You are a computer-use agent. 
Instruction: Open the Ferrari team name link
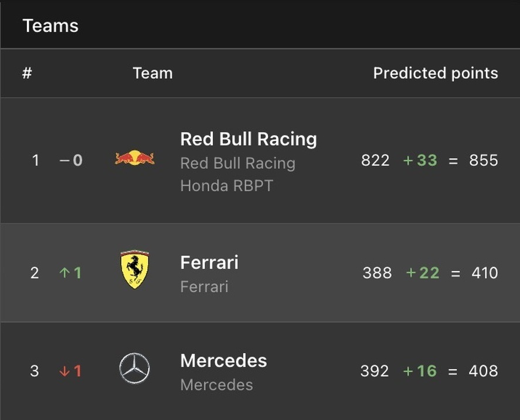[x=209, y=262]
